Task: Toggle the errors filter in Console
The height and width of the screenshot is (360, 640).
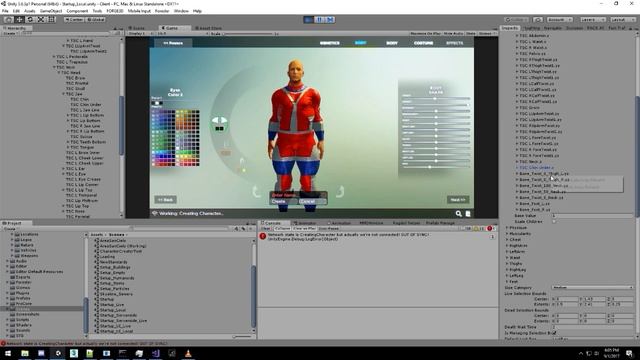Action: 491,229
